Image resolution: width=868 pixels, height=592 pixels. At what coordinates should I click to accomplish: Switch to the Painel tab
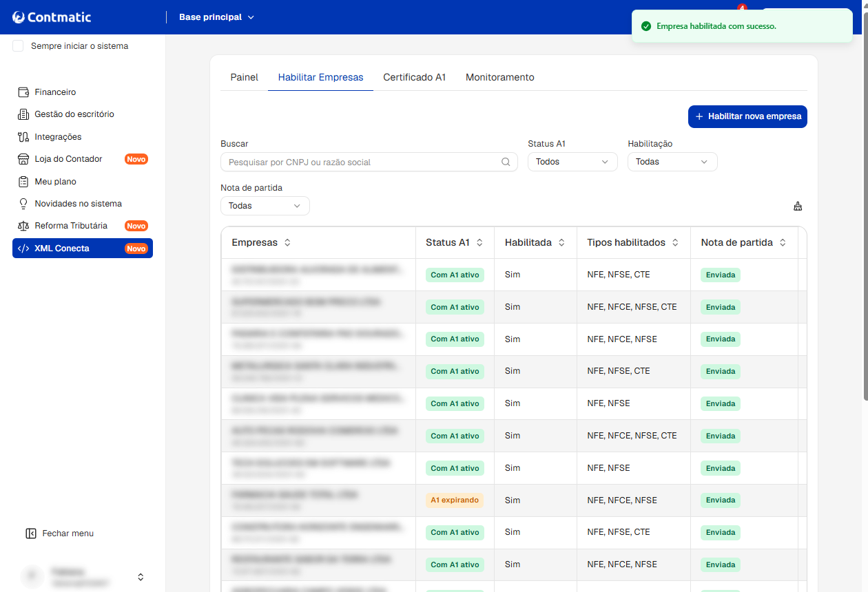pos(244,77)
